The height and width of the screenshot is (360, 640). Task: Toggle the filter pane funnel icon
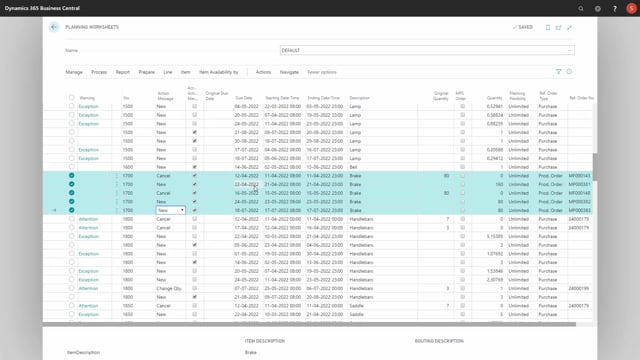click(558, 72)
